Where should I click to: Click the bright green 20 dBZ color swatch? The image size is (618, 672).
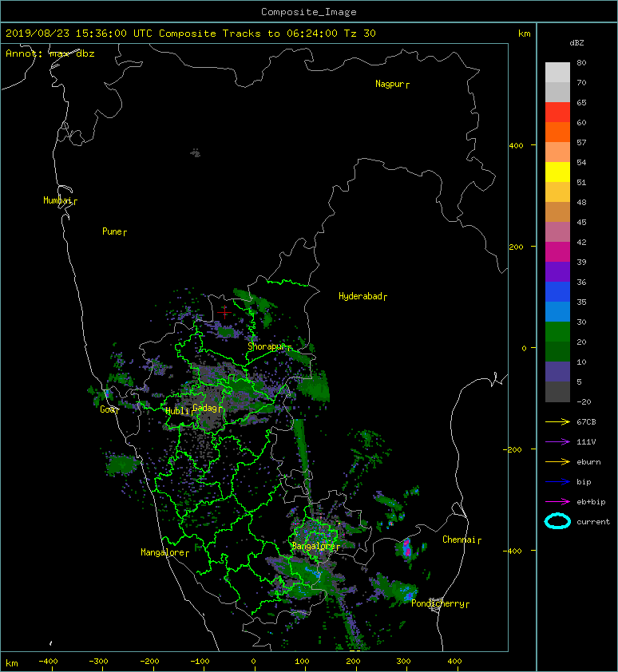(x=557, y=331)
